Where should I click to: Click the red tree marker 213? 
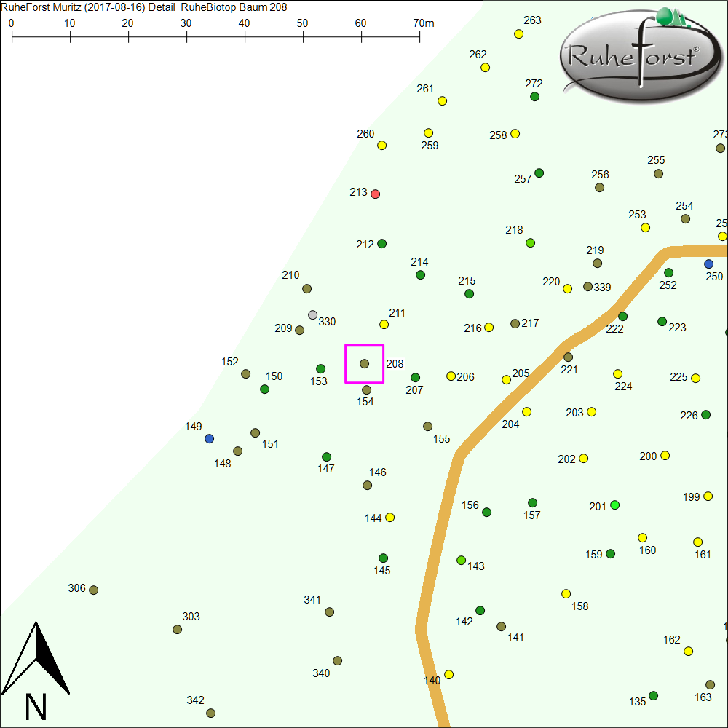click(375, 194)
